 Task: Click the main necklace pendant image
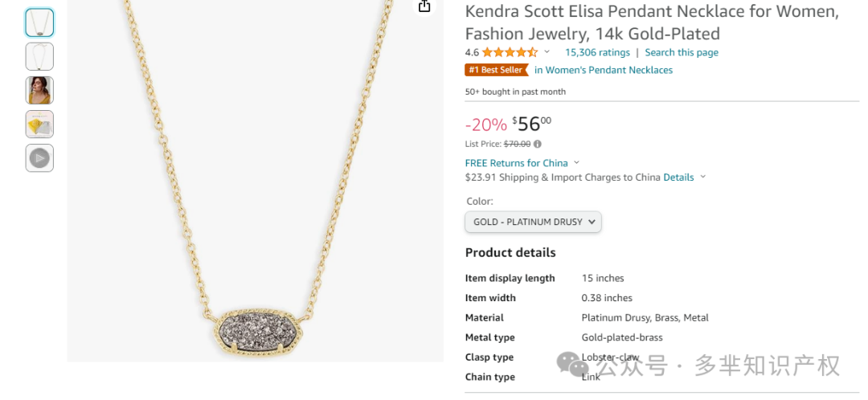[x=254, y=330]
